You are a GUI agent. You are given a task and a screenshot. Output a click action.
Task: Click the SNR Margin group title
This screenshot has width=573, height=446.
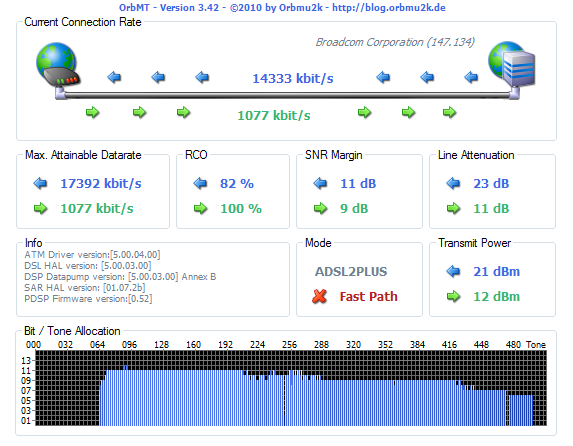coord(334,155)
